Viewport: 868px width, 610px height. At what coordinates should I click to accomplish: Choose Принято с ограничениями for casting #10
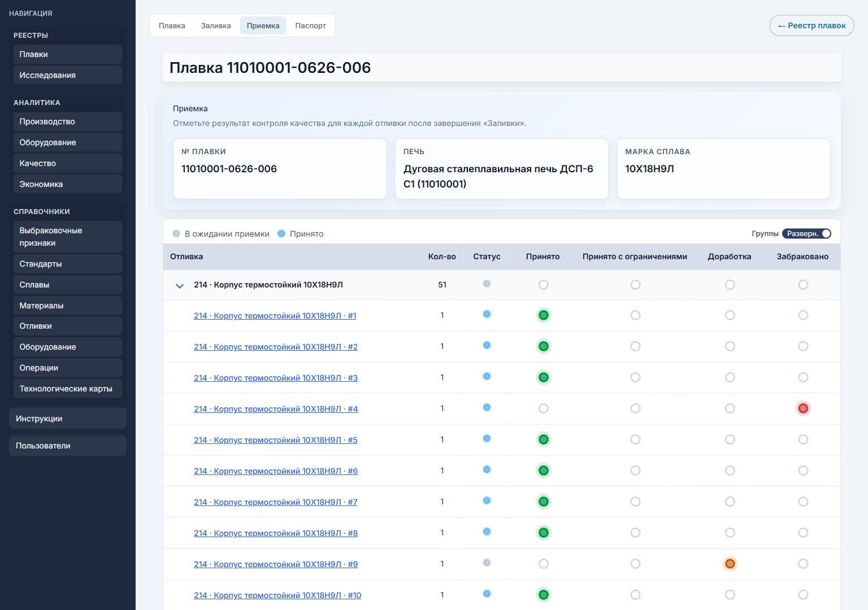pos(635,595)
